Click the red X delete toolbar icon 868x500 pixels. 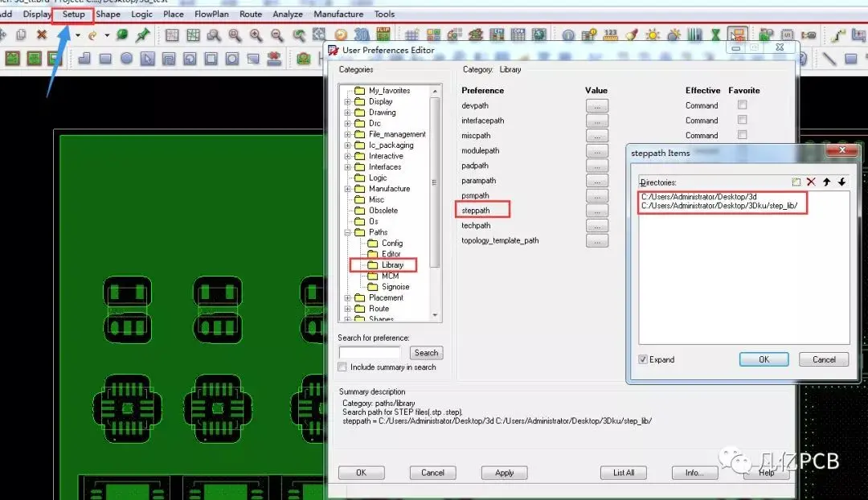pos(42,35)
